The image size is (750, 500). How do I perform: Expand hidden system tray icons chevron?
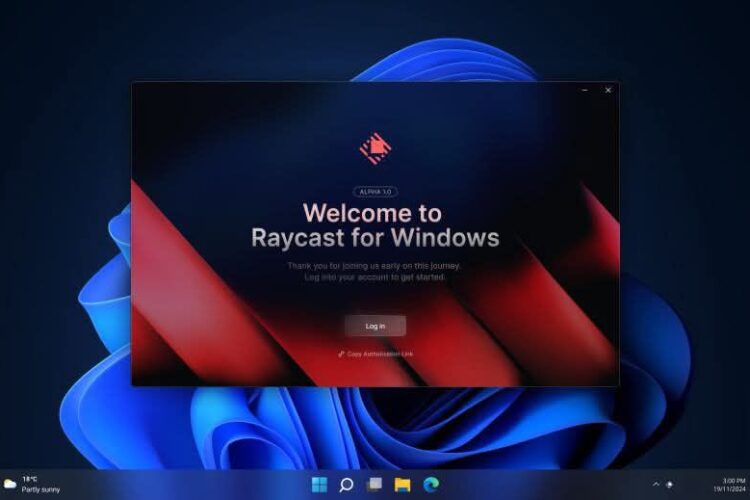pyautogui.click(x=656, y=485)
